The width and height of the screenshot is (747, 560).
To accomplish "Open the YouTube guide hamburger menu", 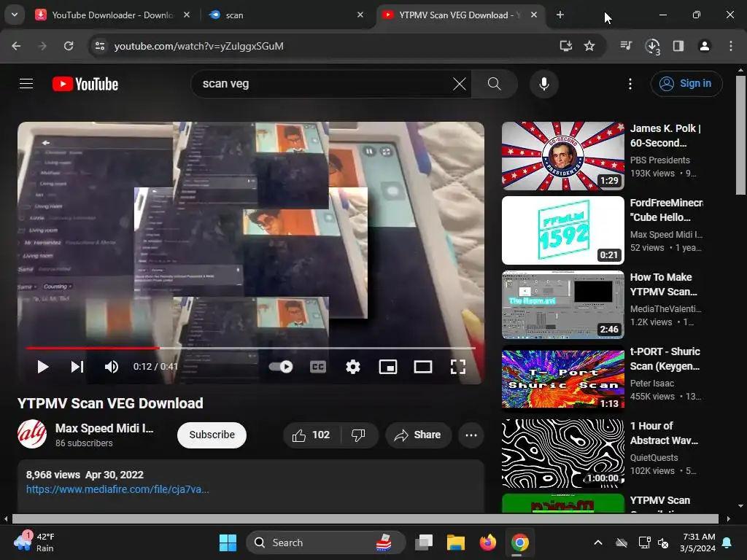I will pyautogui.click(x=26, y=84).
